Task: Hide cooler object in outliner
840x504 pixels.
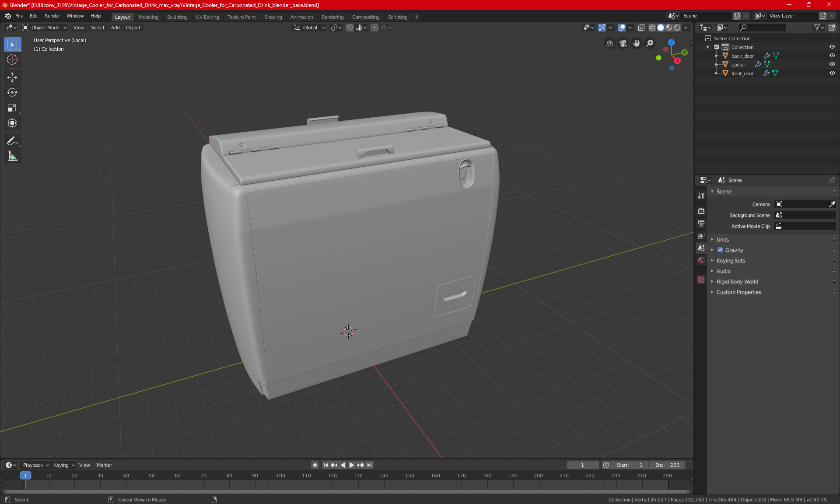Action: 832,64
